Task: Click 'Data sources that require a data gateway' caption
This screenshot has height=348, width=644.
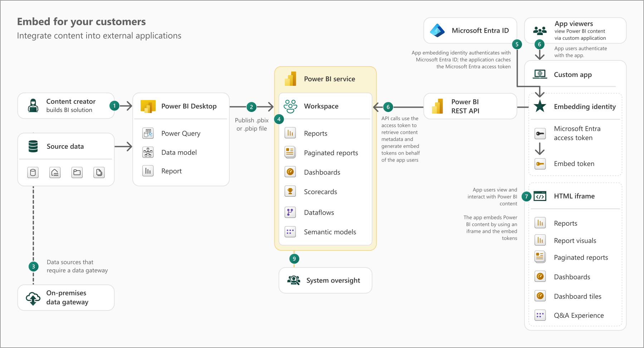Action: (77, 266)
